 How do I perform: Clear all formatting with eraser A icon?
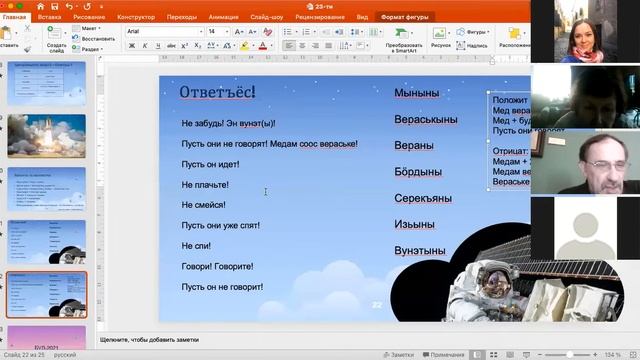tap(268, 32)
